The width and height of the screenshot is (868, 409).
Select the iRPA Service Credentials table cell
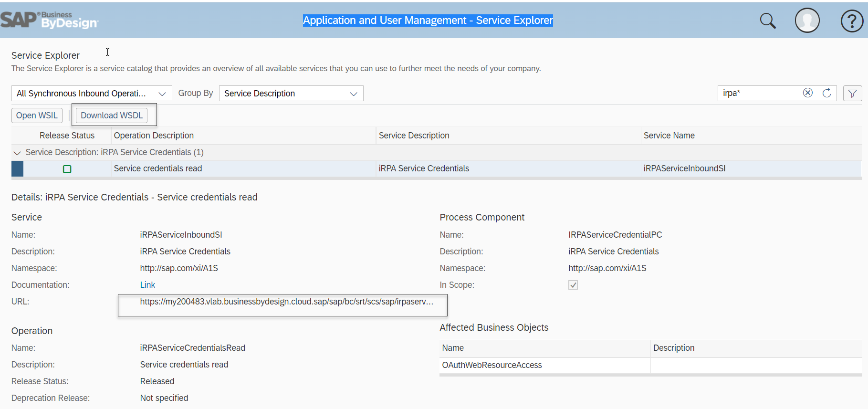pos(509,168)
